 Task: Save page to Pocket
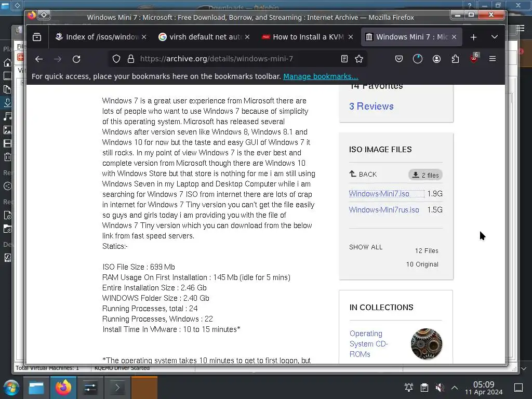click(x=399, y=59)
